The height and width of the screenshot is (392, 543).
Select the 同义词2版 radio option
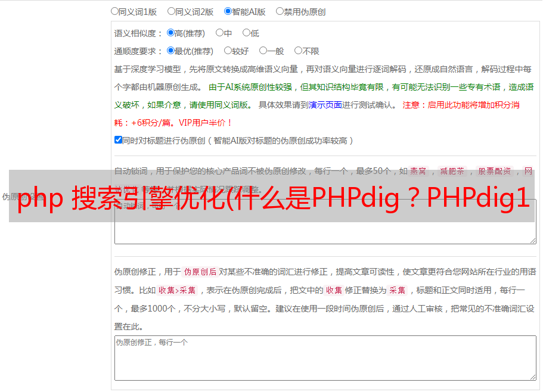pos(171,11)
